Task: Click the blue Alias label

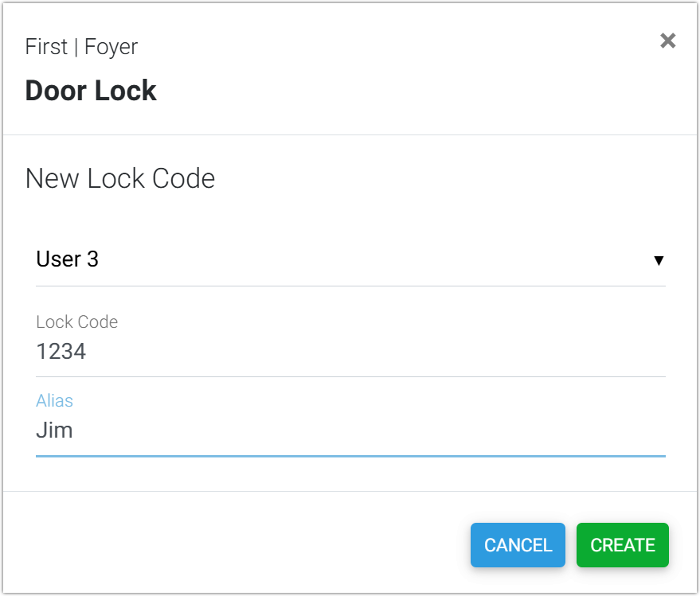Action: coord(54,401)
